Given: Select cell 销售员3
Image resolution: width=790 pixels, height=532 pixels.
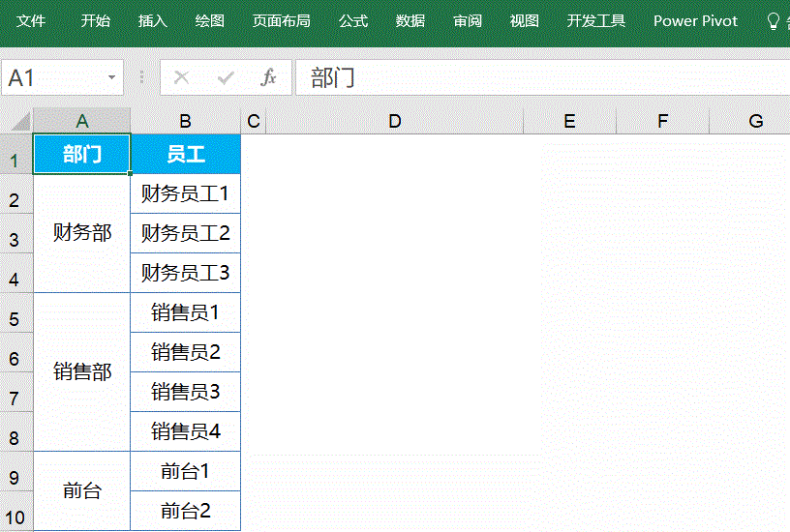Looking at the screenshot, I should click(186, 392).
